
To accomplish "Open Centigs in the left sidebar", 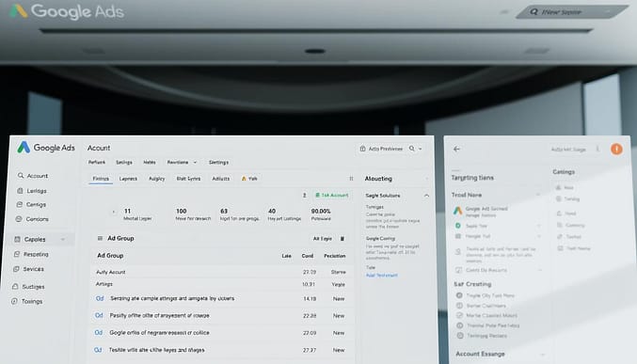I will click(31, 204).
